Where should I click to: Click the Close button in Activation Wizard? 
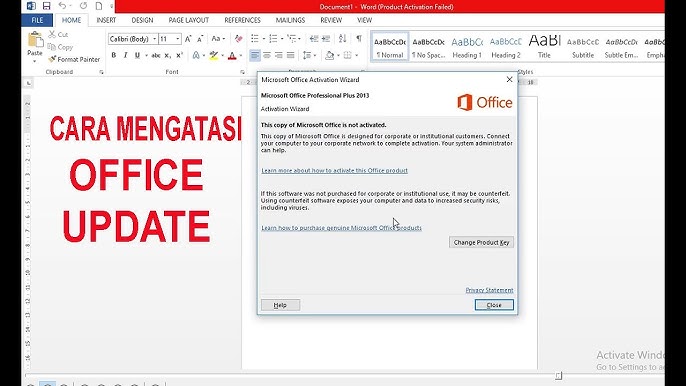494,305
